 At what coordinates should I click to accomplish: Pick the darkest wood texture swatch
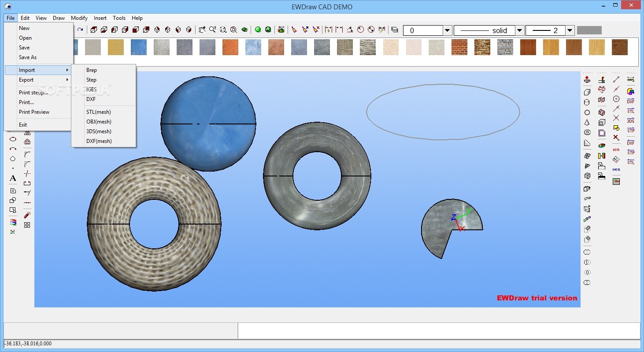click(620, 47)
